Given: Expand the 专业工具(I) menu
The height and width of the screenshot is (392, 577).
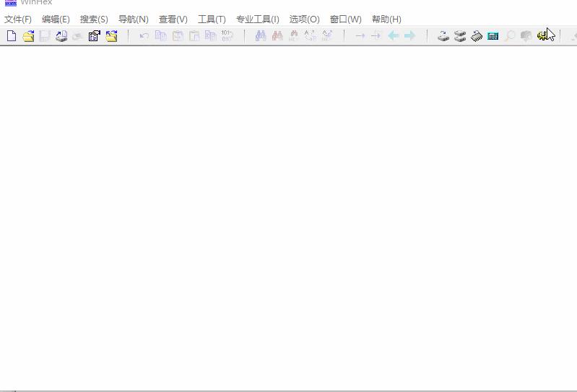Looking at the screenshot, I should (x=257, y=19).
